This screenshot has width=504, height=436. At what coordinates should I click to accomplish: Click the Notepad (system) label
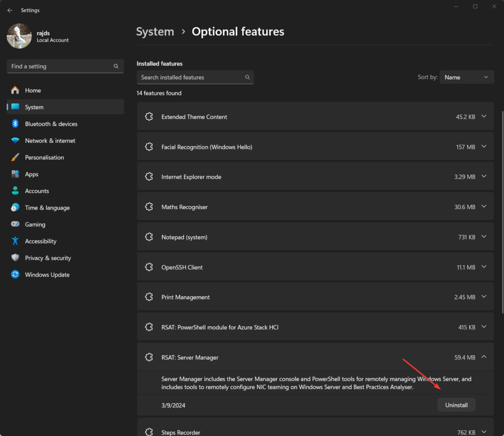pyautogui.click(x=184, y=237)
